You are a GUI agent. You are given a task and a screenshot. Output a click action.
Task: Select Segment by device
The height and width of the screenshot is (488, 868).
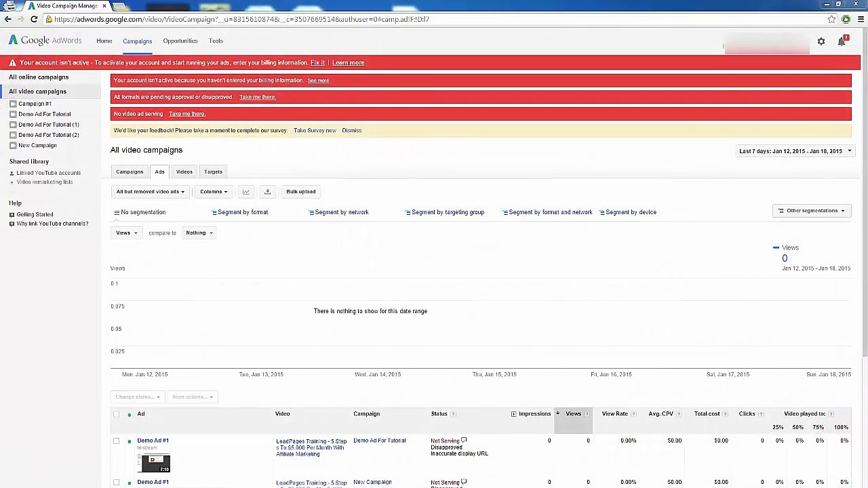[628, 212]
